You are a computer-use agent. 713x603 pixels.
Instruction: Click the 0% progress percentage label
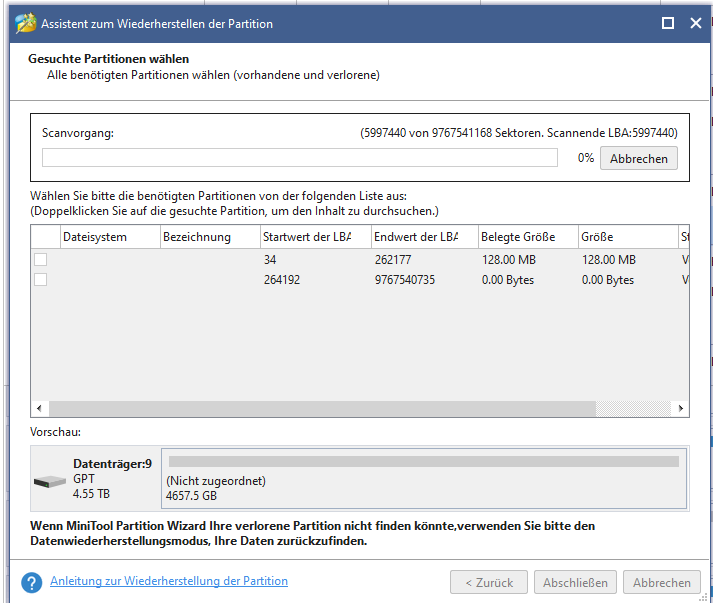(586, 158)
